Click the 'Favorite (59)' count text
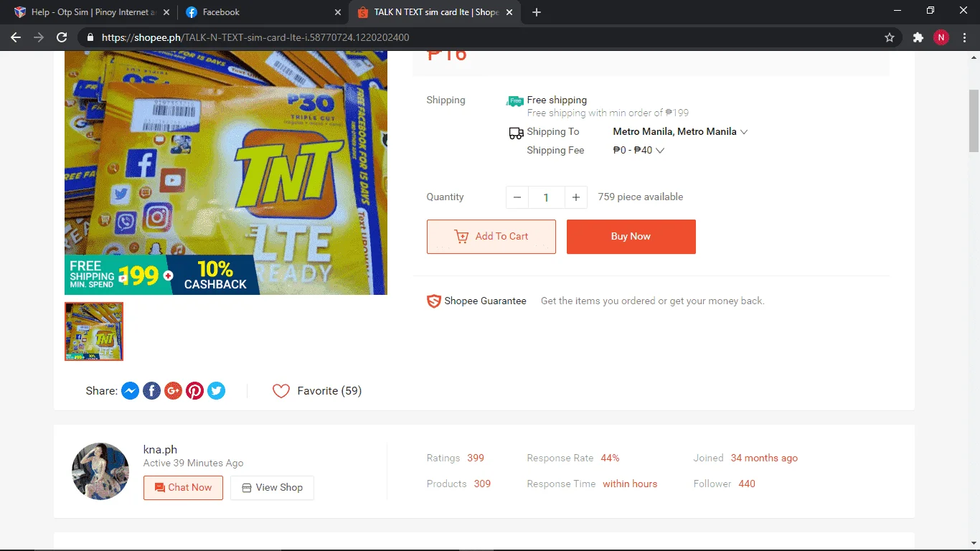Viewport: 980px width, 551px height. (x=329, y=391)
